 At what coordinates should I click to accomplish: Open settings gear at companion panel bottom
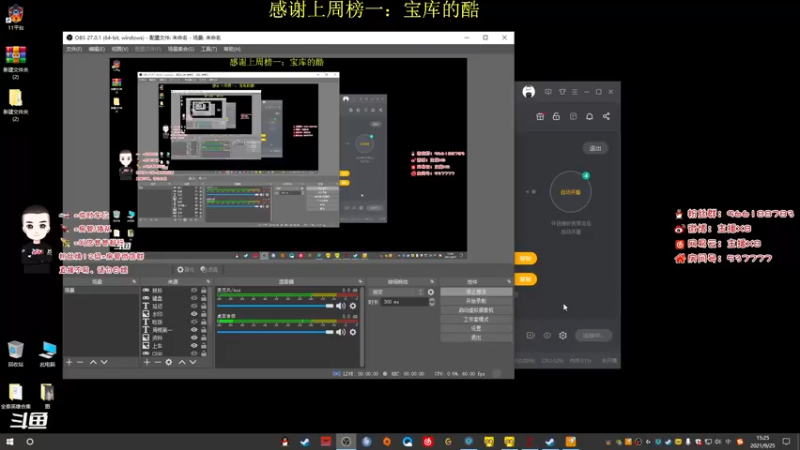tap(563, 335)
